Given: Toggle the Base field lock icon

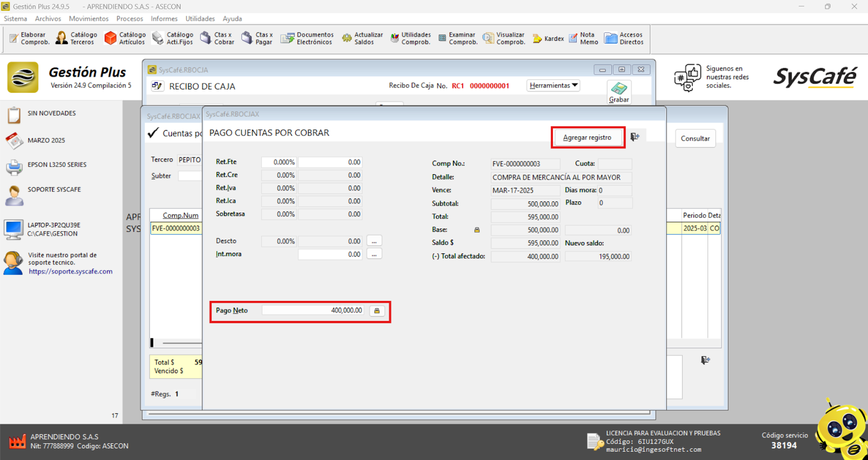Looking at the screenshot, I should click(x=477, y=230).
